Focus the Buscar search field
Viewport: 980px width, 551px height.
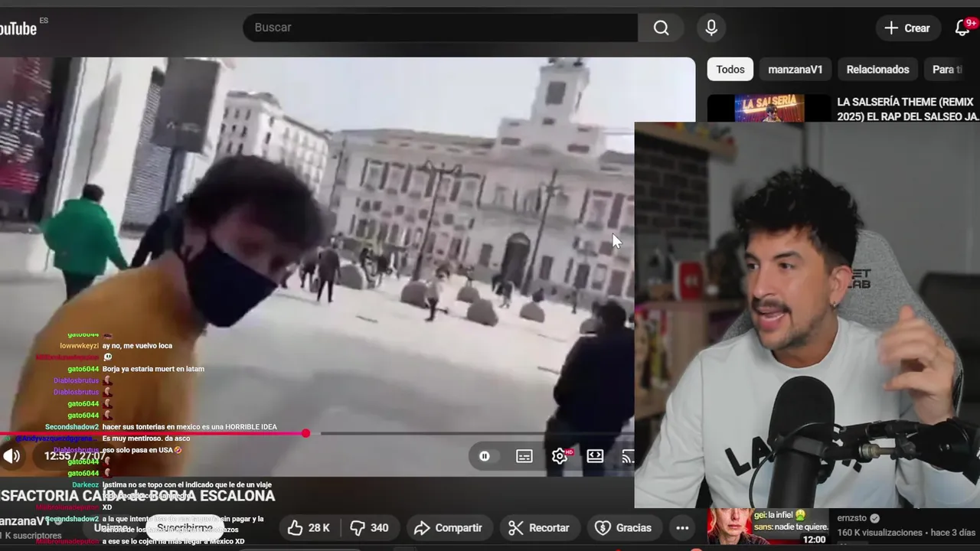[440, 28]
